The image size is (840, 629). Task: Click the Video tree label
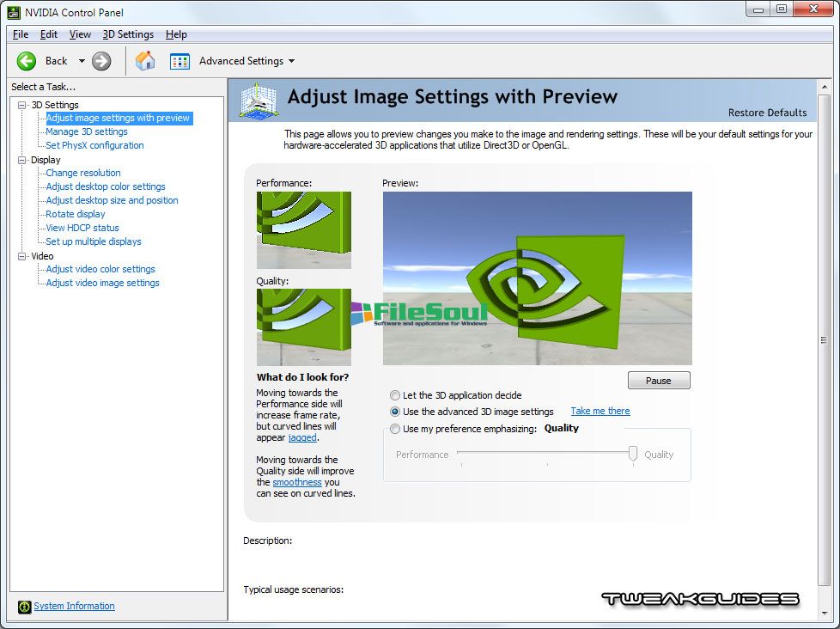[x=42, y=256]
